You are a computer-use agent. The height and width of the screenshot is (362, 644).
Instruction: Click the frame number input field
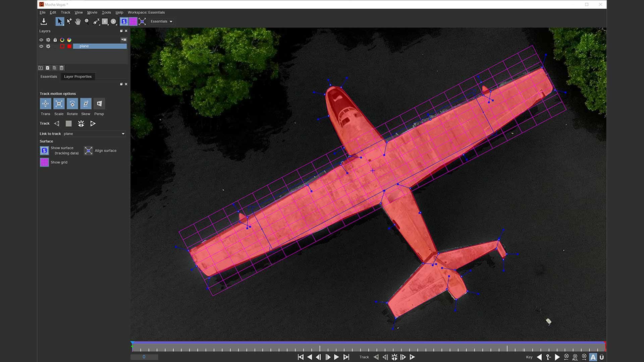coord(144,357)
